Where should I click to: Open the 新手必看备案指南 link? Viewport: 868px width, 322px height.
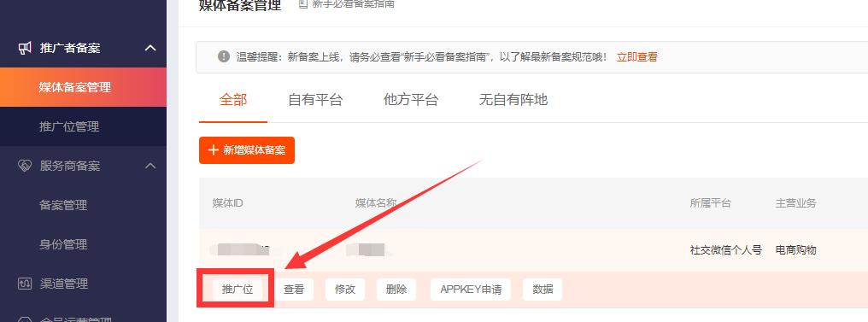pos(353,4)
